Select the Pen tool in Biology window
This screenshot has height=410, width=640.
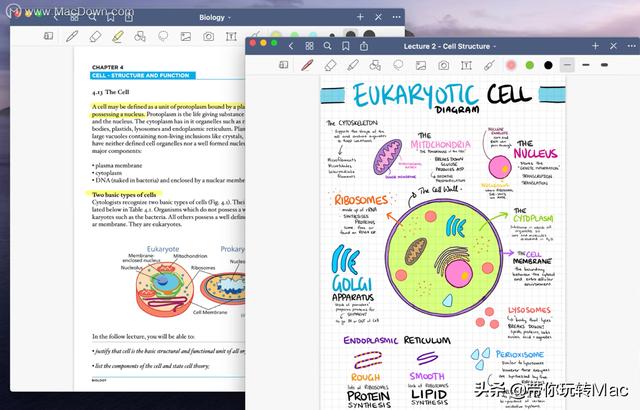coord(72,36)
